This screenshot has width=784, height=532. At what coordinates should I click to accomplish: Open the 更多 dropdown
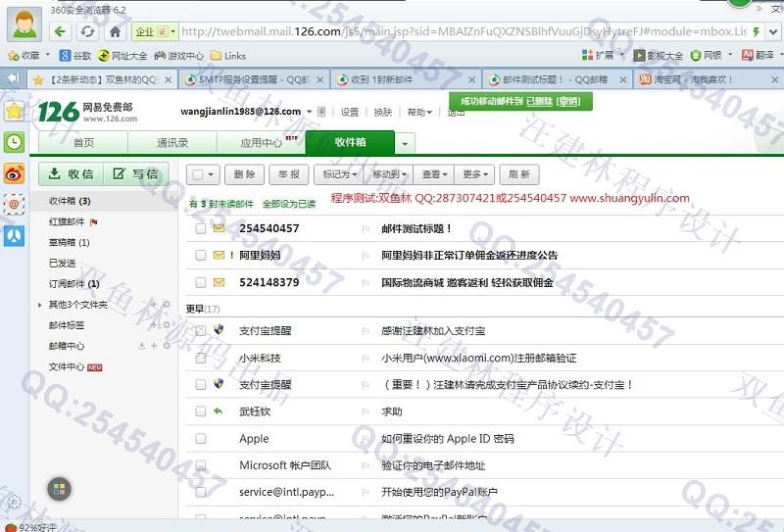tap(475, 174)
